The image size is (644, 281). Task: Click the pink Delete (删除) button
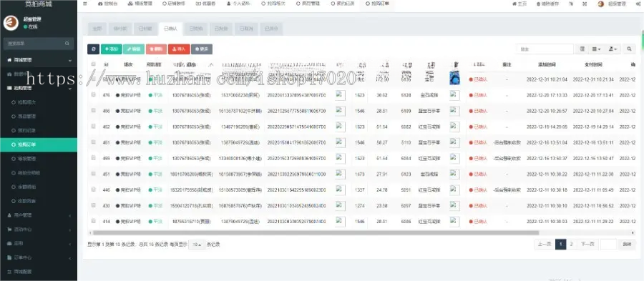tap(156, 49)
